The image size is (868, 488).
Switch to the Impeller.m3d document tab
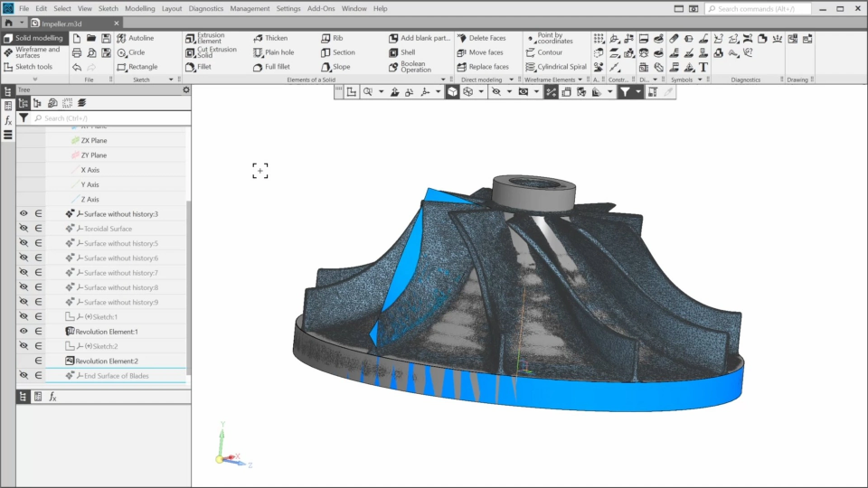[61, 23]
